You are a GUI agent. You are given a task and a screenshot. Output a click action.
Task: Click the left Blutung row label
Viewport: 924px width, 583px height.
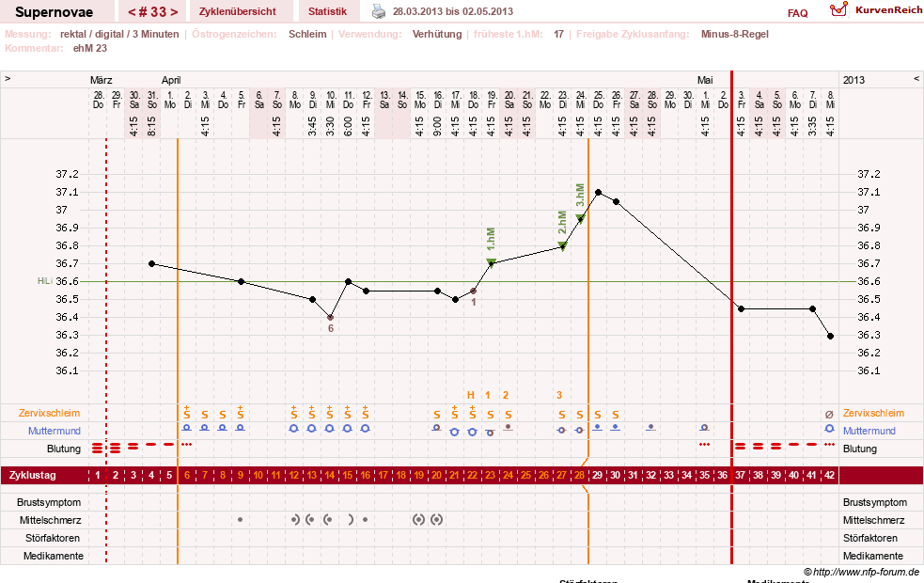(64, 449)
